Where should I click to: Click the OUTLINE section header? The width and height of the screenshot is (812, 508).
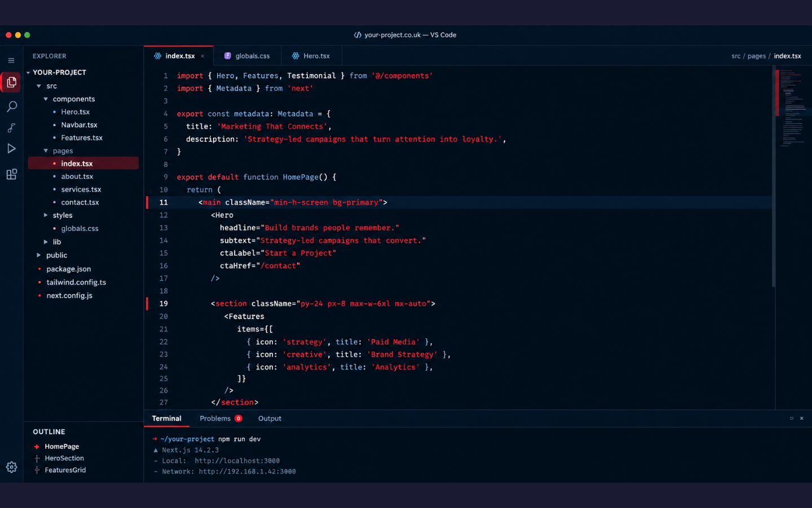pos(49,432)
